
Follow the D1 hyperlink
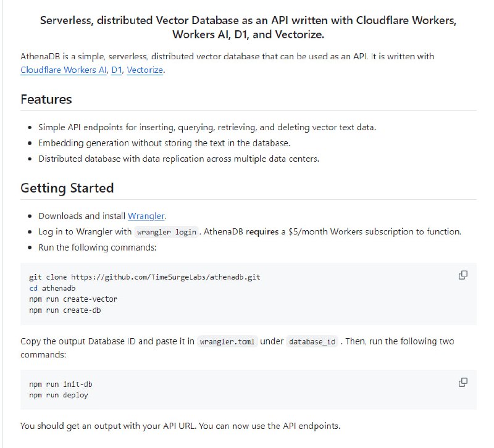point(117,70)
